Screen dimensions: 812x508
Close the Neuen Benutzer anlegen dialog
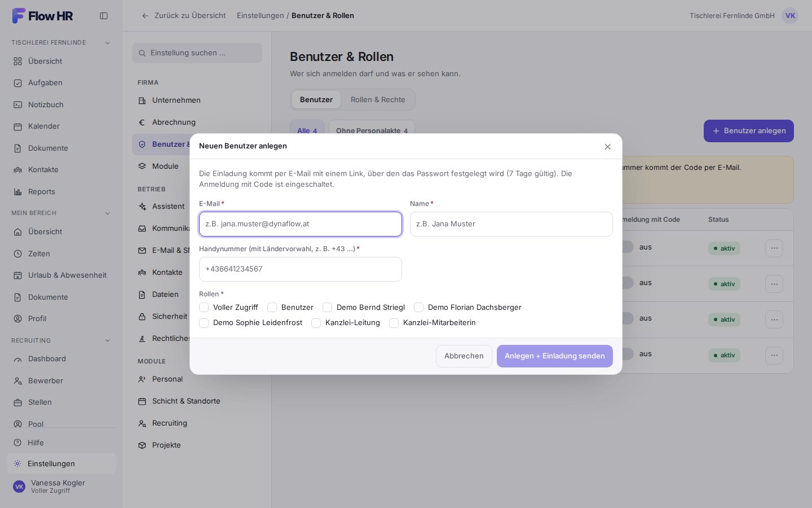[607, 147]
